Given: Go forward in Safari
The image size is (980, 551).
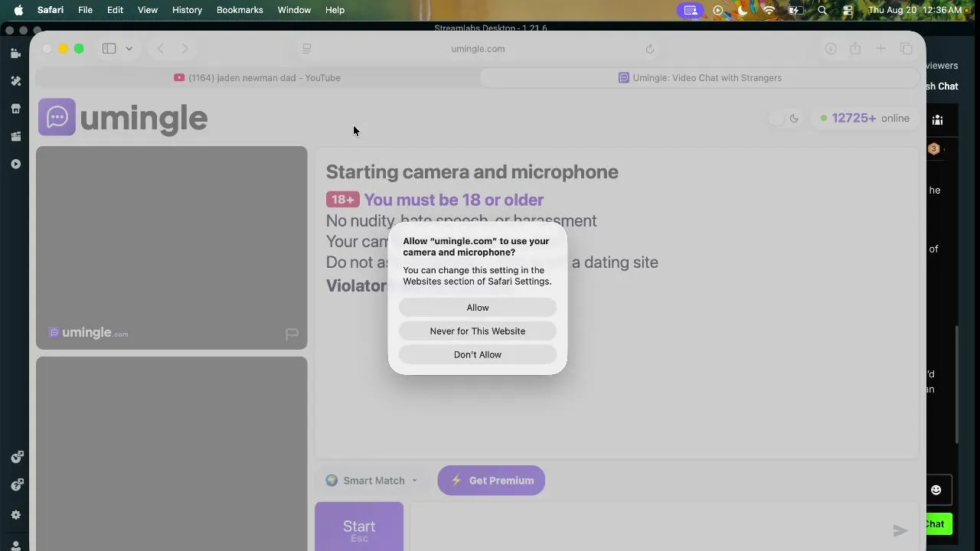Looking at the screenshot, I should (185, 49).
